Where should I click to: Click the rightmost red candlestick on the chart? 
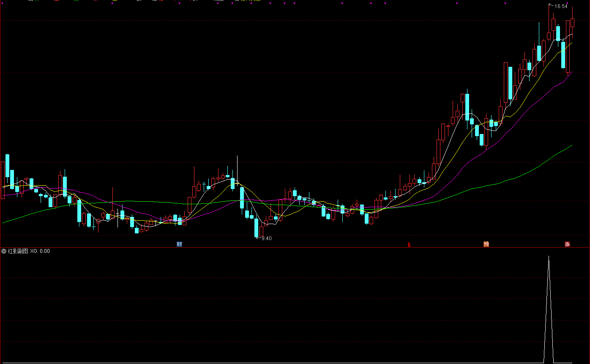pyautogui.click(x=573, y=22)
